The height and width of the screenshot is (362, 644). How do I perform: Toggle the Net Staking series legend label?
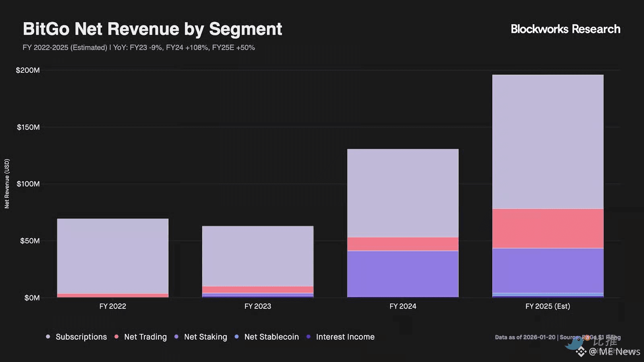205,337
